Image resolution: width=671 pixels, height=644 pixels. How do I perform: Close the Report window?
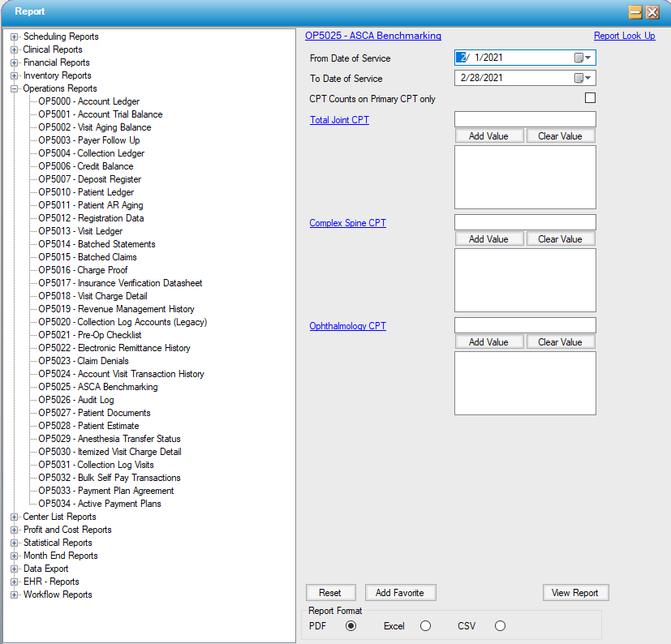[652, 12]
